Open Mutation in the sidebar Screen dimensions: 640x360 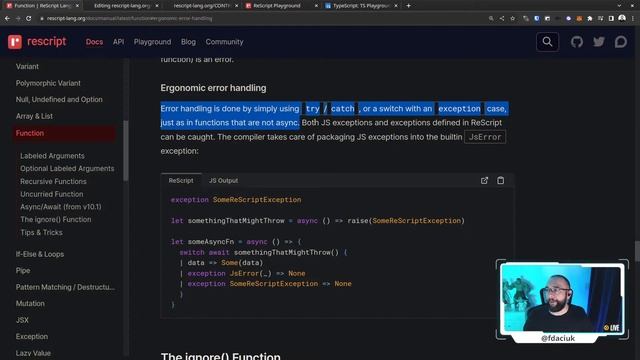coord(30,303)
